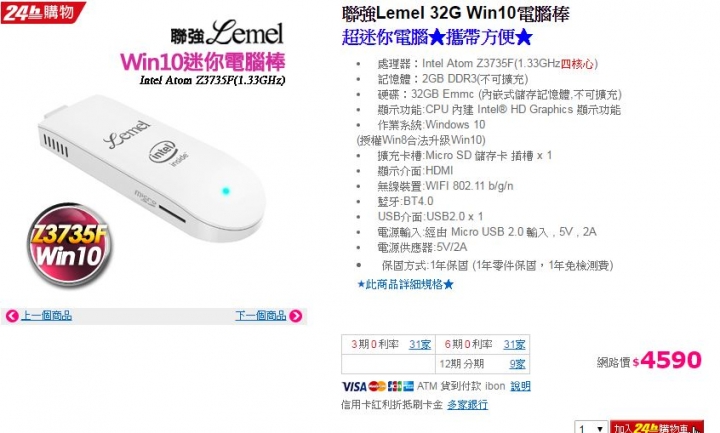The width and height of the screenshot is (720, 433).
Task: Click the VISA payment icon
Action: click(354, 387)
